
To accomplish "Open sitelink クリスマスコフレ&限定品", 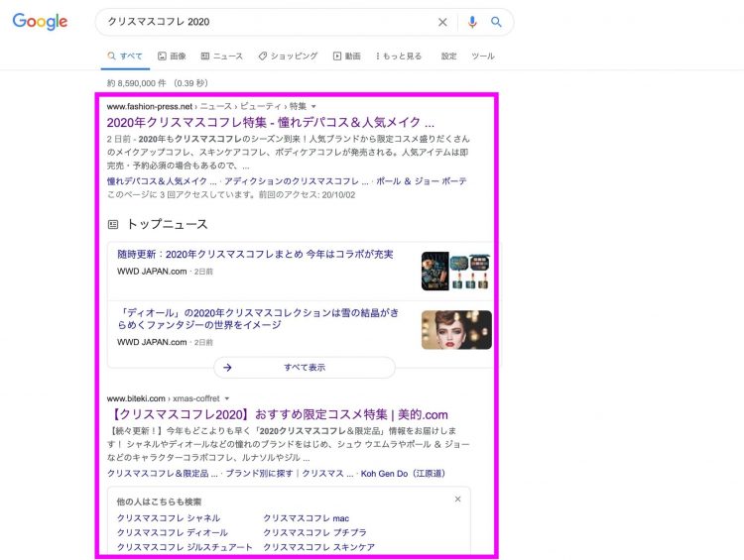I will tap(163, 473).
